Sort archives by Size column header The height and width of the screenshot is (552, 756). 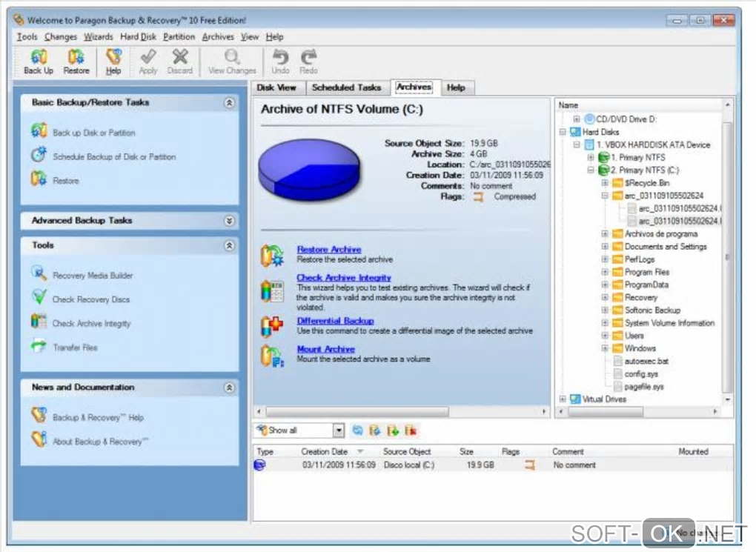466,452
